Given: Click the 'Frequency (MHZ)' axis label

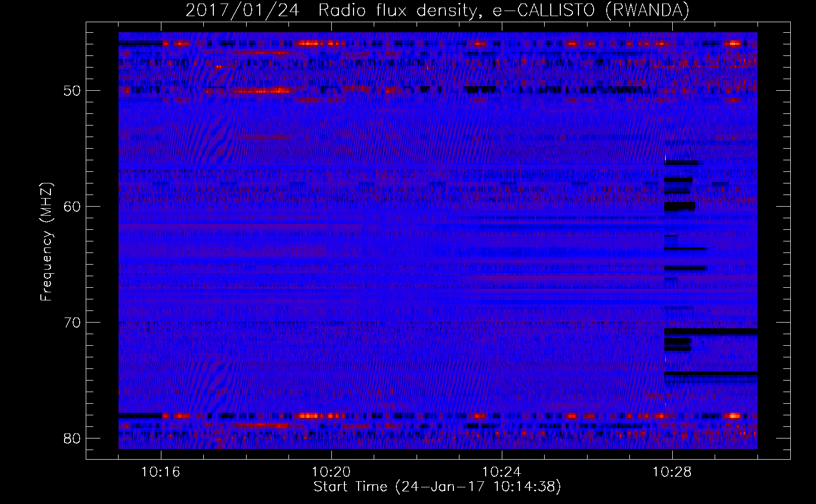Looking at the screenshot, I should click(x=46, y=242).
